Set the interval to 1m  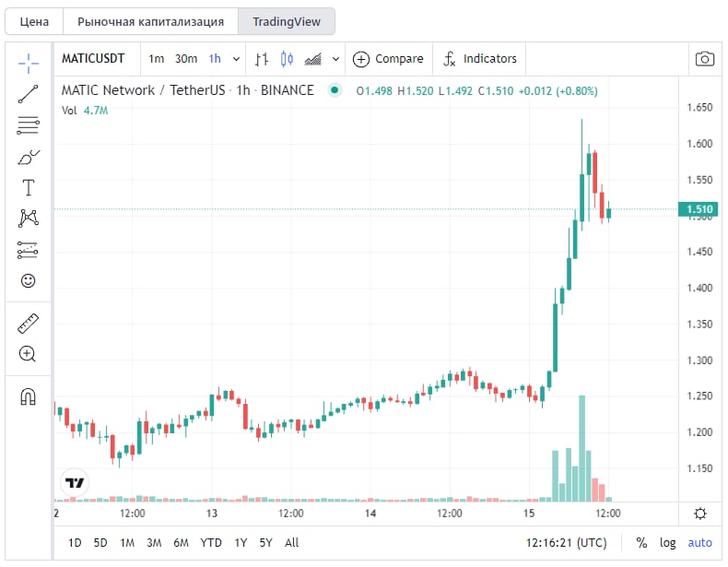pos(156,59)
